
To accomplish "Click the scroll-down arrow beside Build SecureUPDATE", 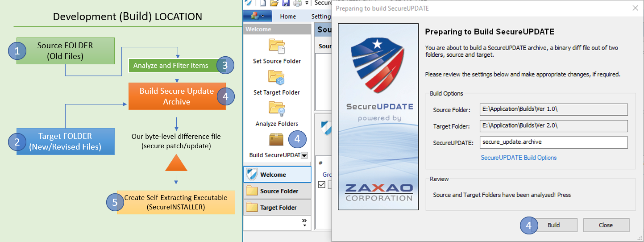I will point(304,155).
